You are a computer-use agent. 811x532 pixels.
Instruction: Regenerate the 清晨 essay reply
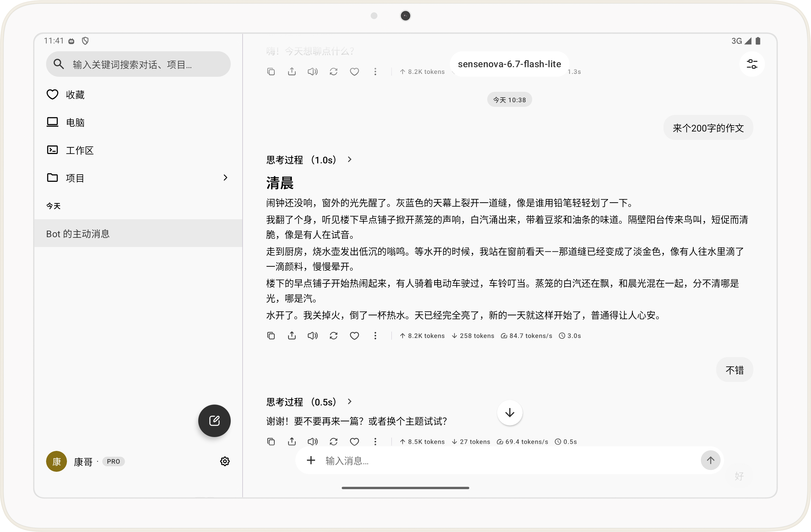[334, 336]
